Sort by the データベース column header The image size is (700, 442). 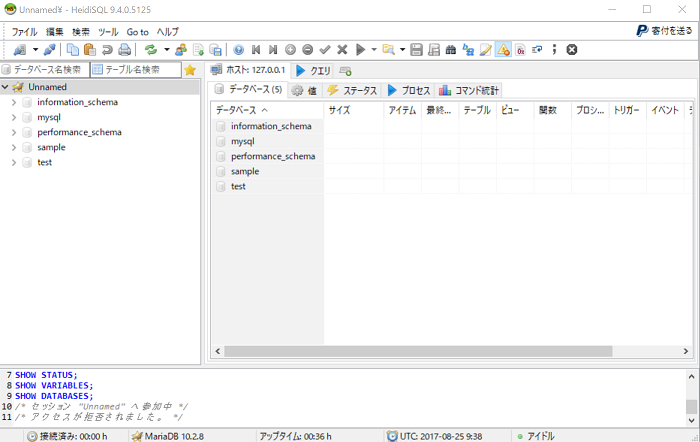coord(267,110)
